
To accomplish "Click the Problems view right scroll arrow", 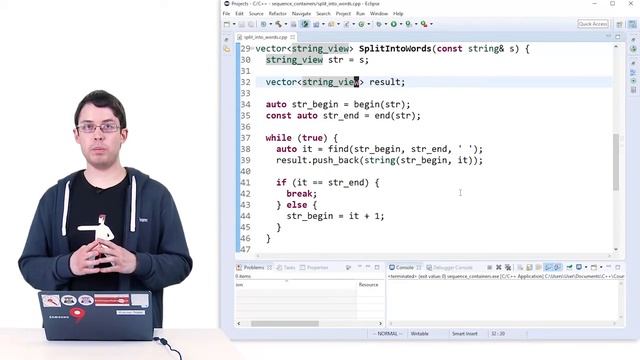I will tap(380, 324).
